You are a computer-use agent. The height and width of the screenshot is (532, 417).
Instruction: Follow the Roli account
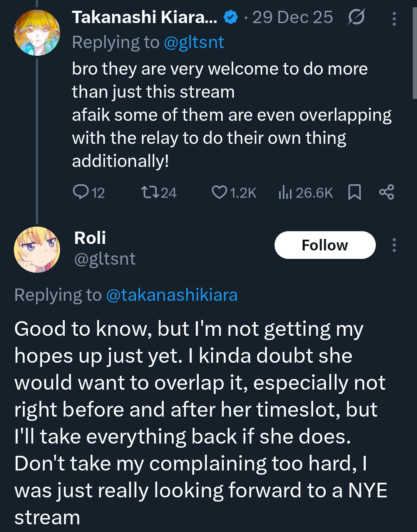[x=325, y=245]
